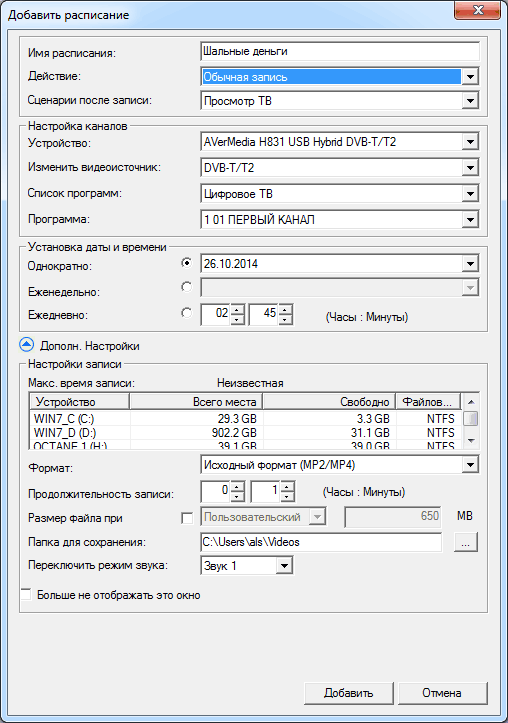Viewport: 508px width, 723px height.
Task: Select the Однократно radio button
Action: (186, 263)
